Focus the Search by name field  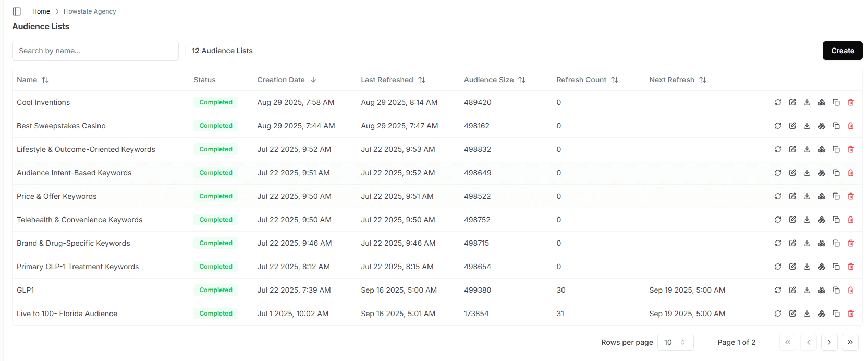click(x=95, y=51)
